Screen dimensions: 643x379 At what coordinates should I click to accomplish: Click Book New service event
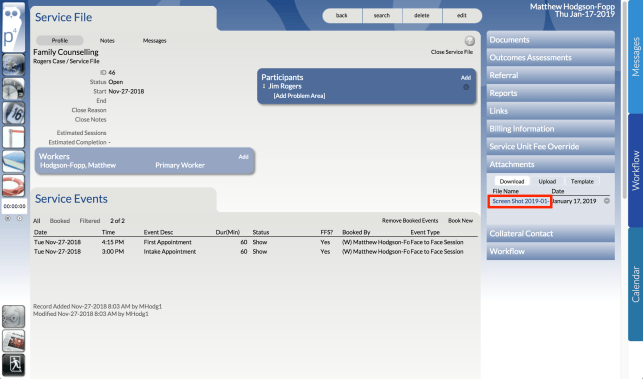pyautogui.click(x=460, y=221)
